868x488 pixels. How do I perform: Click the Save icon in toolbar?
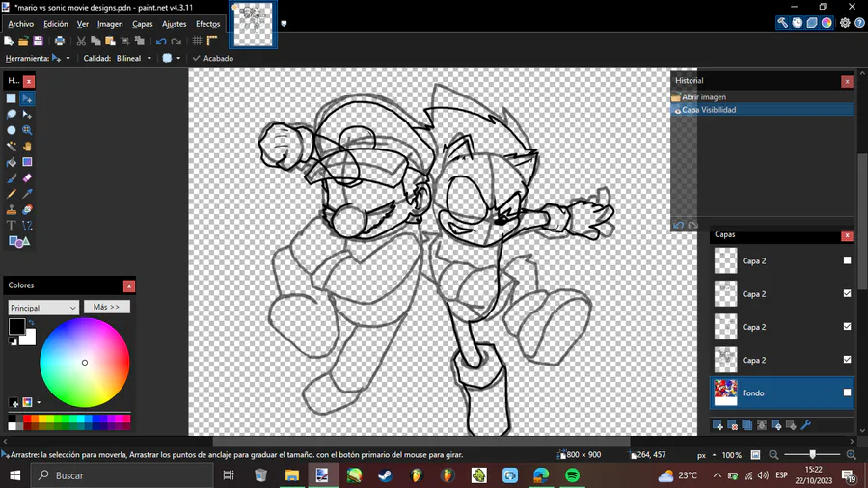click(x=38, y=41)
